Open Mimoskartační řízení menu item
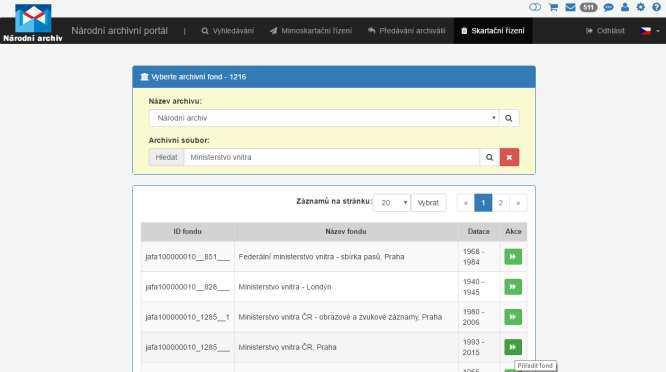The image size is (666, 372). [x=311, y=31]
